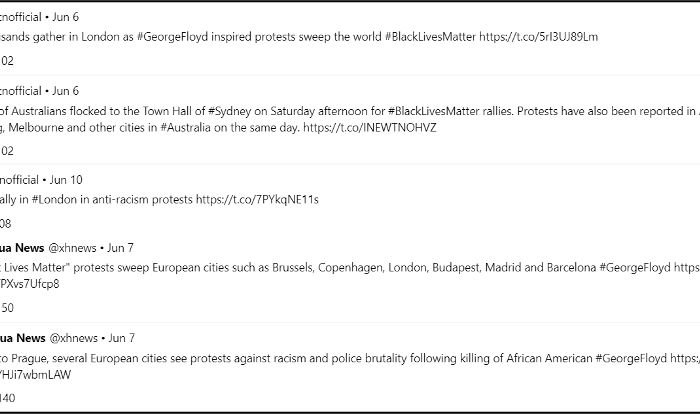Image resolution: width=700 pixels, height=414 pixels.
Task: Click the Prague tweet's YHJi7wbmLAW link text
Action: tap(35, 375)
